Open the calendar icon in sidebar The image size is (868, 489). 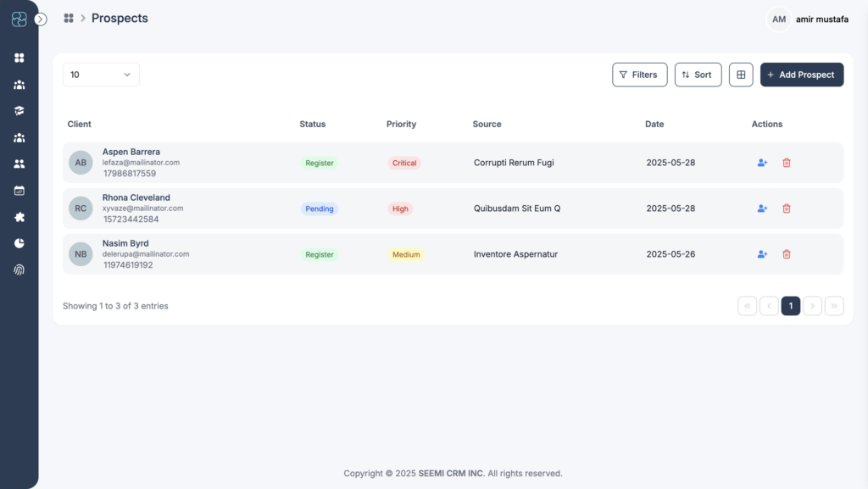[19, 191]
